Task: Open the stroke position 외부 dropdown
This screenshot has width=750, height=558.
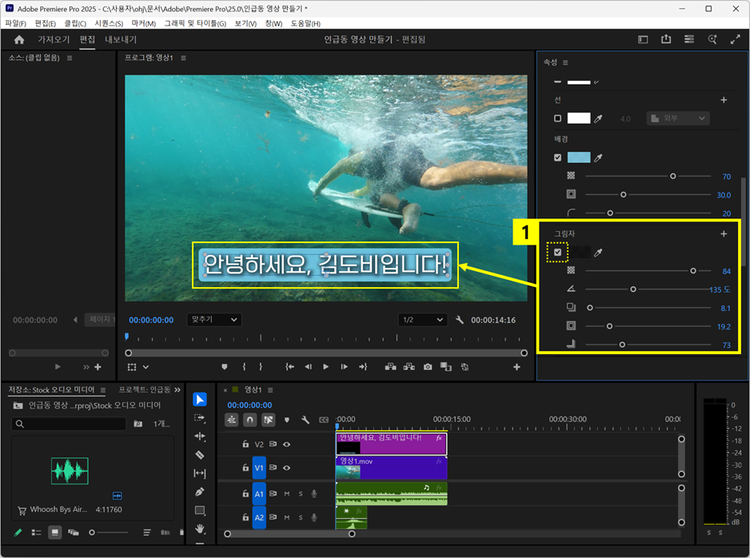Action: click(678, 118)
